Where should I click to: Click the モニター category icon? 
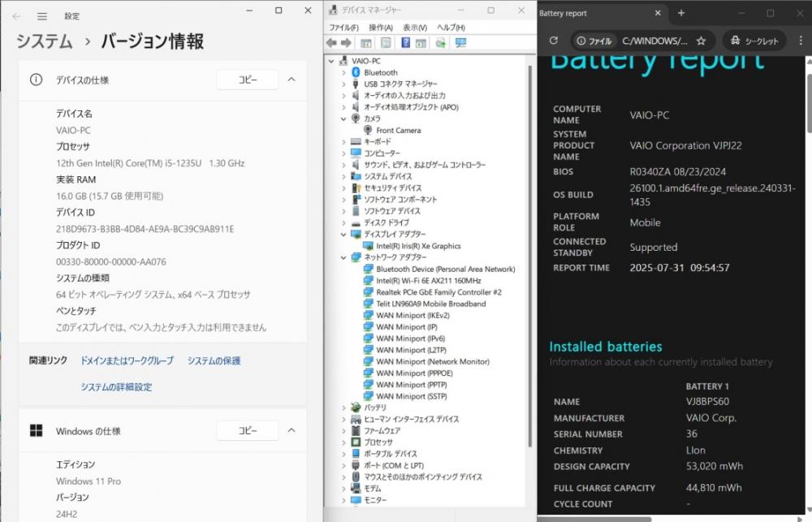[x=356, y=500]
